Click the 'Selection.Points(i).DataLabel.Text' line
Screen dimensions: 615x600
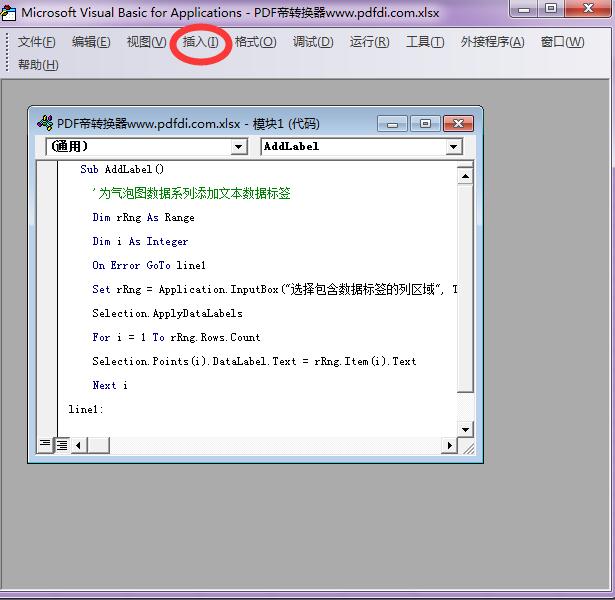point(254,361)
